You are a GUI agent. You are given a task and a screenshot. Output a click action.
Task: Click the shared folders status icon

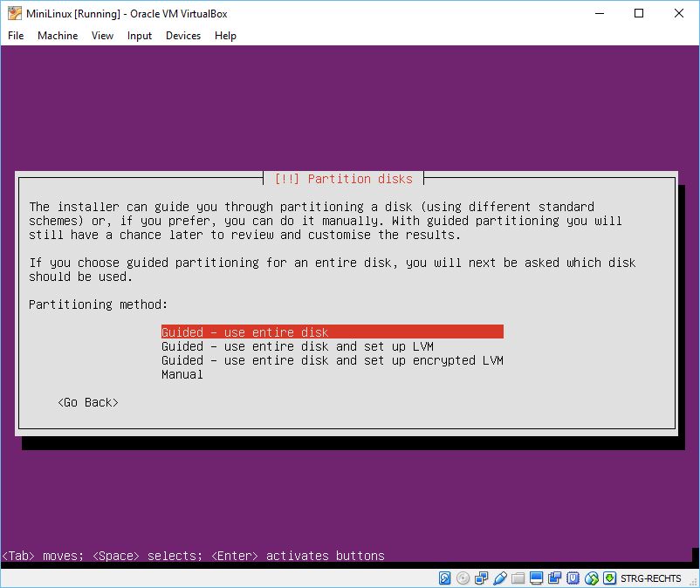click(518, 578)
